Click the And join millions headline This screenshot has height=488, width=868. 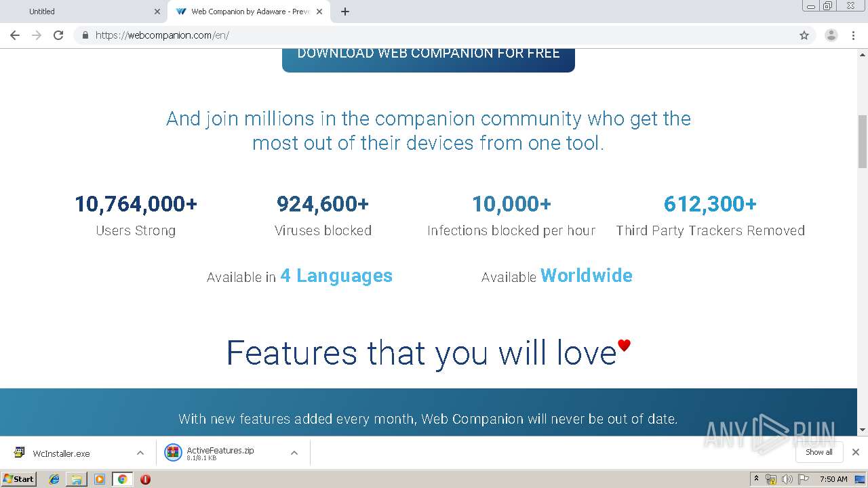point(429,131)
